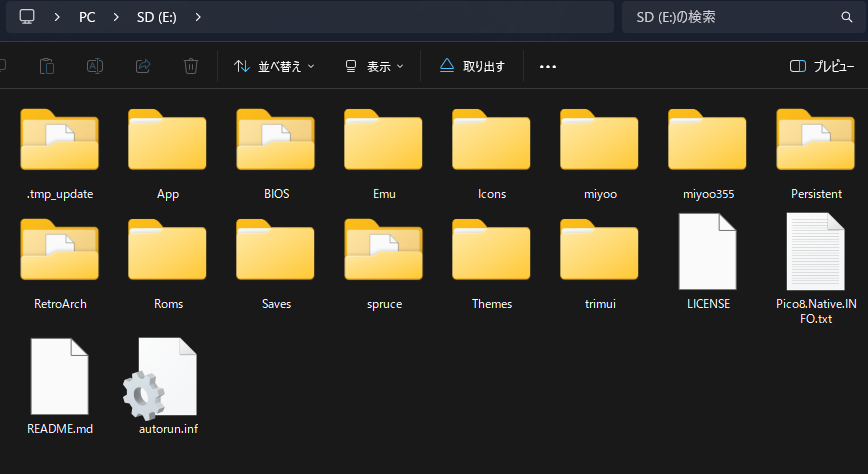Expand chevron after SD (E:) in path
868x474 pixels.
tap(199, 18)
